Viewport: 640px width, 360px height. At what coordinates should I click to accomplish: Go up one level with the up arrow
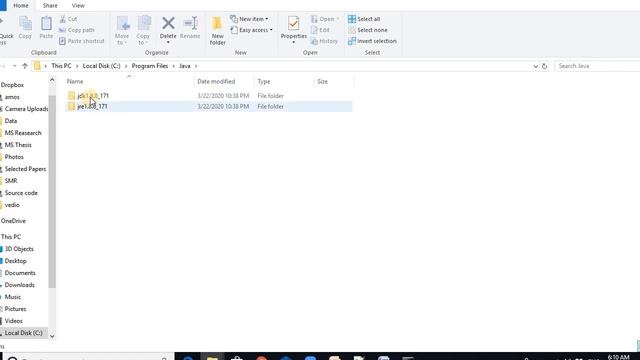(25, 66)
